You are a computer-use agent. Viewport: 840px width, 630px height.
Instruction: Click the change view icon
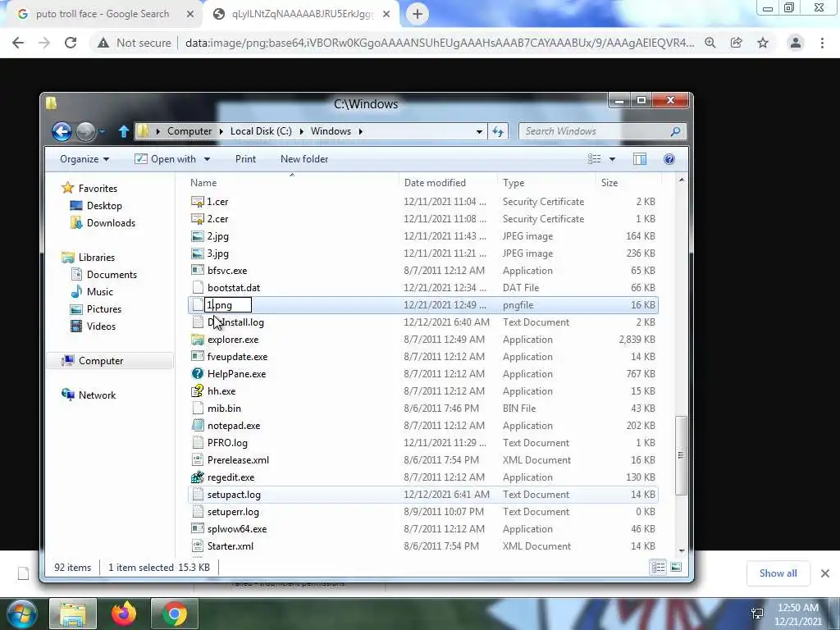coord(594,159)
